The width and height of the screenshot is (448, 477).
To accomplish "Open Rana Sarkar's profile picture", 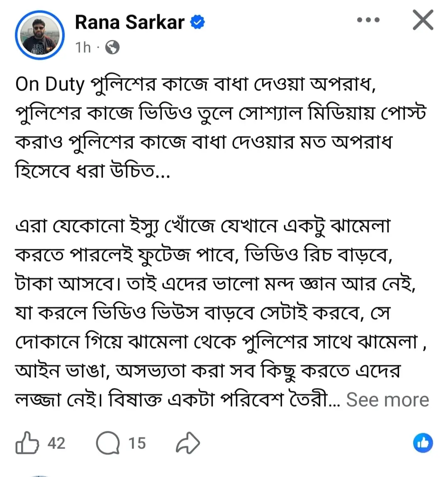I will pyautogui.click(x=40, y=35).
